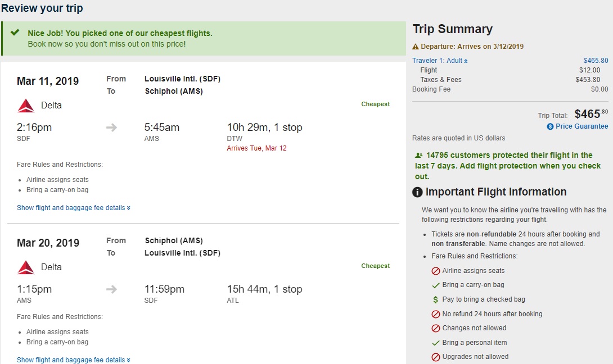Click the Arrives Tue, Mar 12 notice

[256, 148]
